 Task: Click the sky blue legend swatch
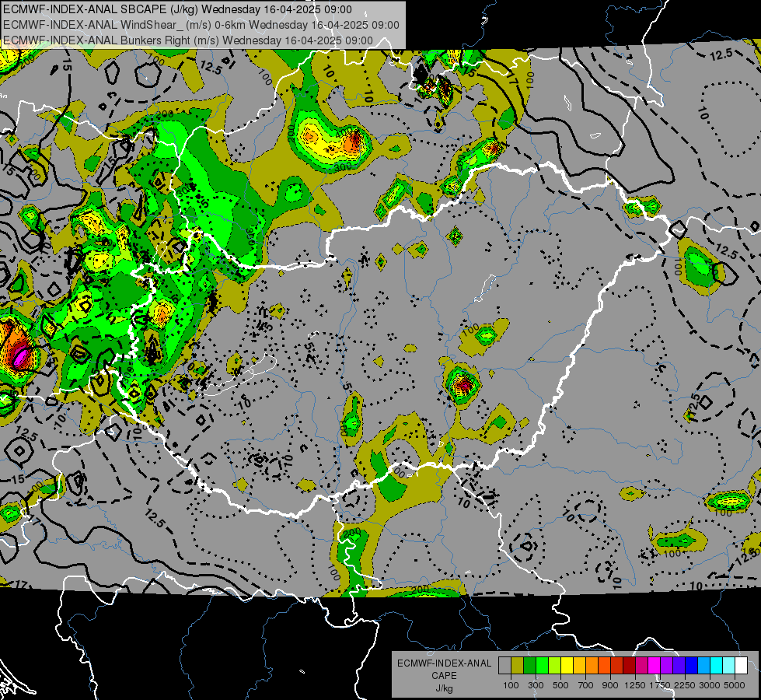pos(703,665)
